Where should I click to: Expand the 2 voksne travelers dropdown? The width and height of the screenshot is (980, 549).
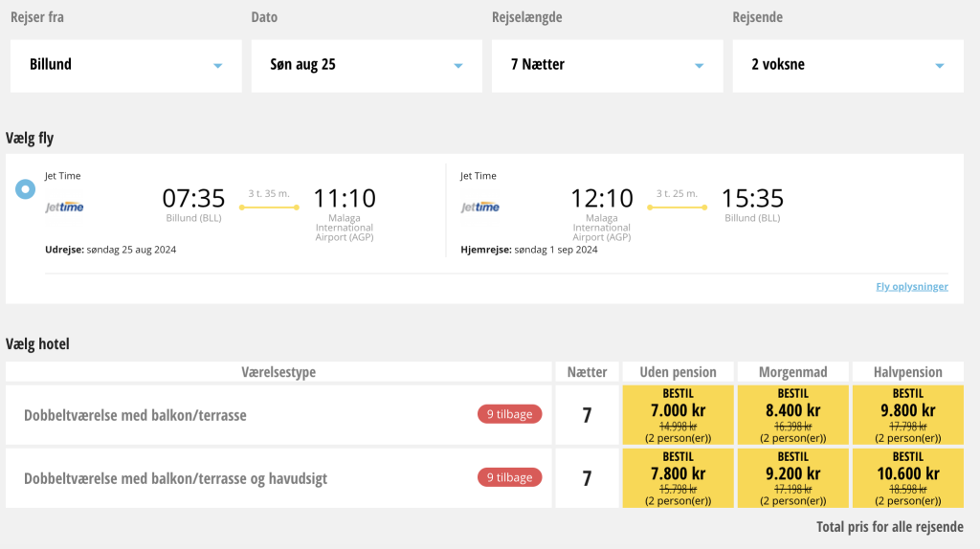tap(847, 65)
